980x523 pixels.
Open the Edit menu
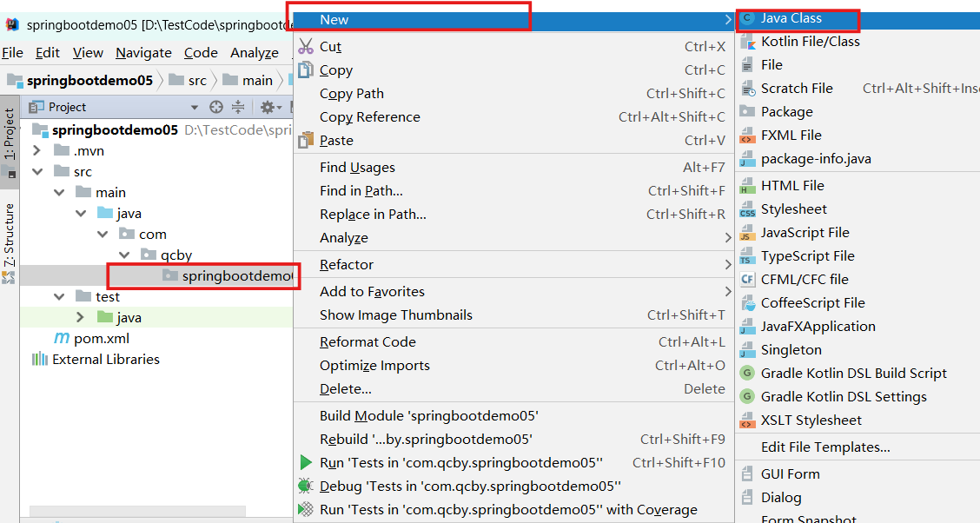tap(48, 53)
